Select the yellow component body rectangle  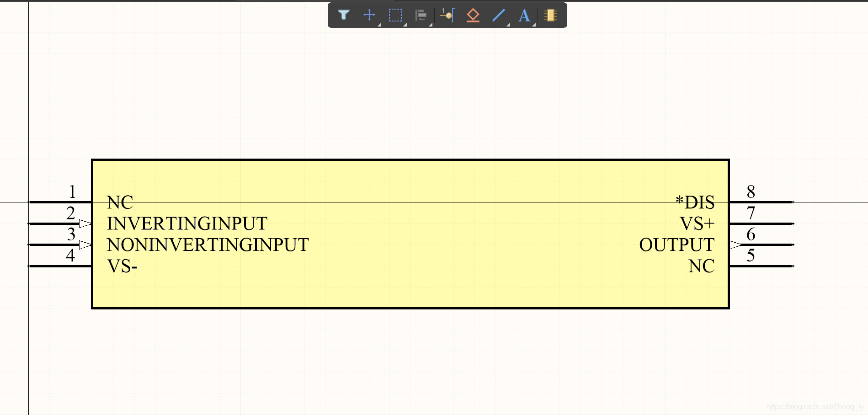coord(410,234)
